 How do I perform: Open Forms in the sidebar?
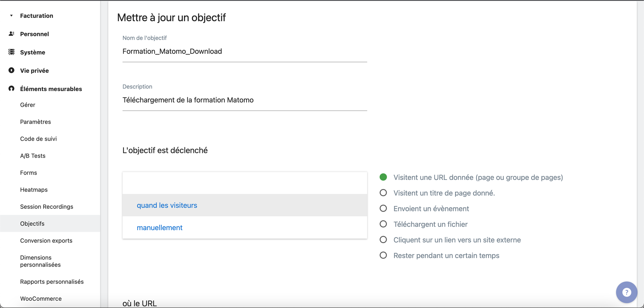click(29, 173)
